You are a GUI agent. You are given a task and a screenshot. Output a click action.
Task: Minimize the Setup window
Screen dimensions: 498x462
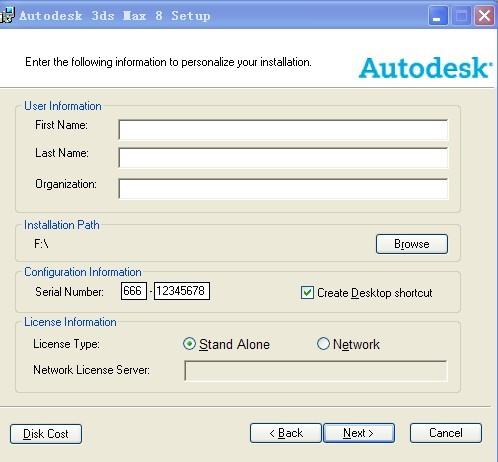[x=438, y=16]
